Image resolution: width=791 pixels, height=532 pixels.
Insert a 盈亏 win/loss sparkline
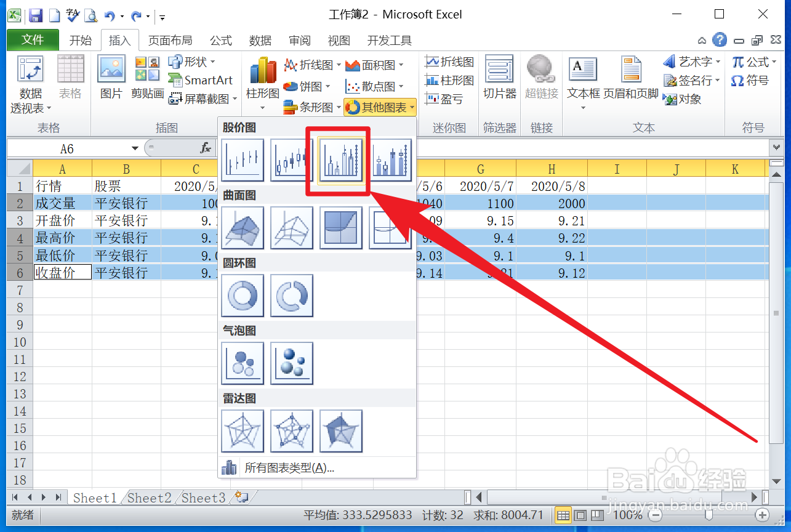444,99
